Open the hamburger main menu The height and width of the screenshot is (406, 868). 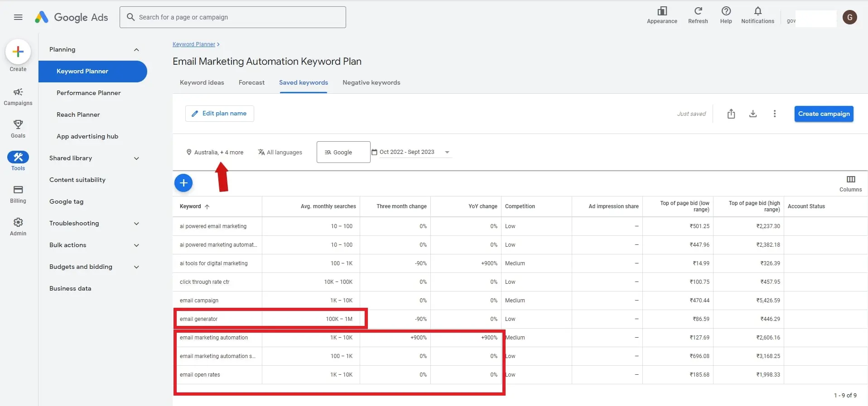coord(18,17)
